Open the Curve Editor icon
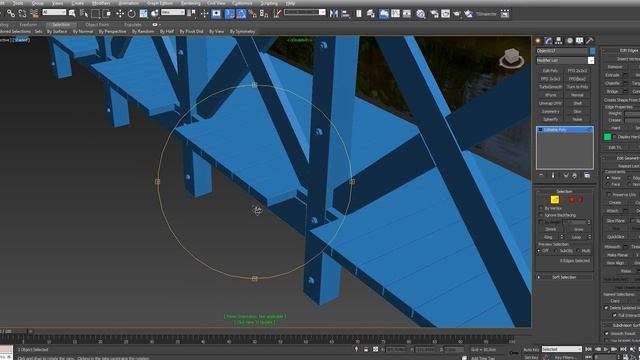640x360 pixels. (396, 13)
